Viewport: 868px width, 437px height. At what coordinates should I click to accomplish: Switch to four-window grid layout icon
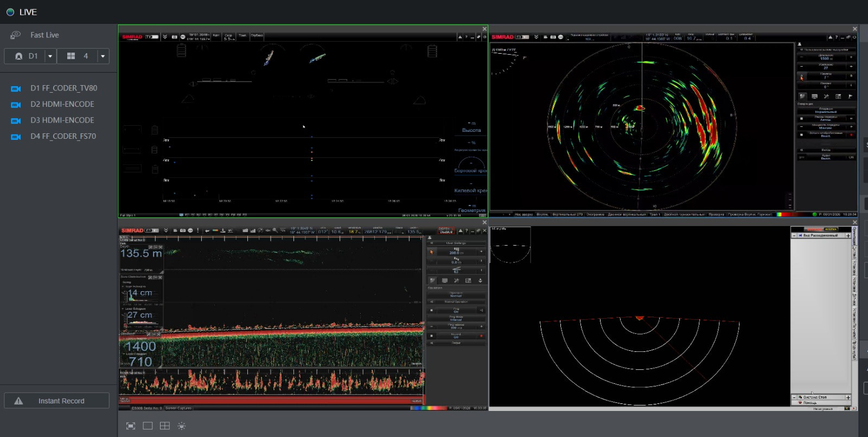(165, 426)
